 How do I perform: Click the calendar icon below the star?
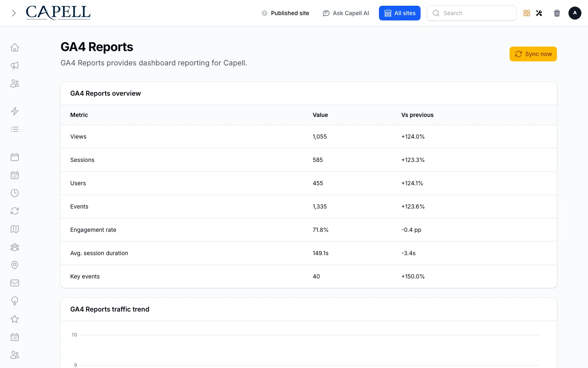pos(15,337)
